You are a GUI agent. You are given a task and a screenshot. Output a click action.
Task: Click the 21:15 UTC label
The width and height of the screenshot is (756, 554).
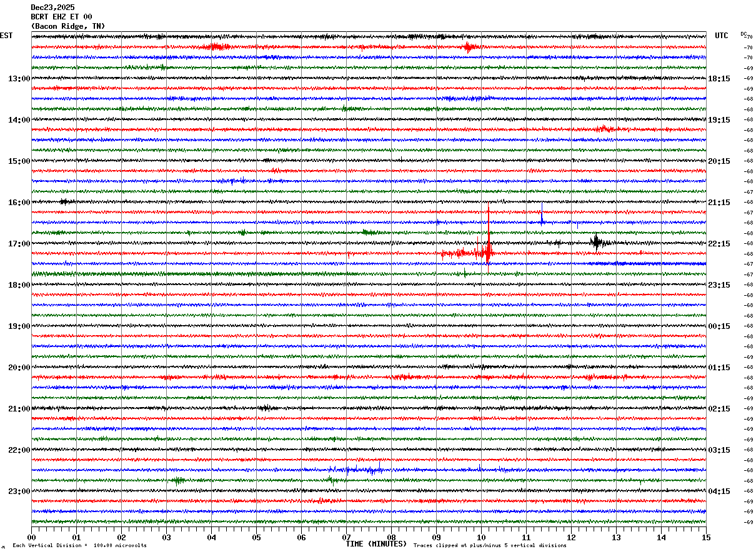719,203
